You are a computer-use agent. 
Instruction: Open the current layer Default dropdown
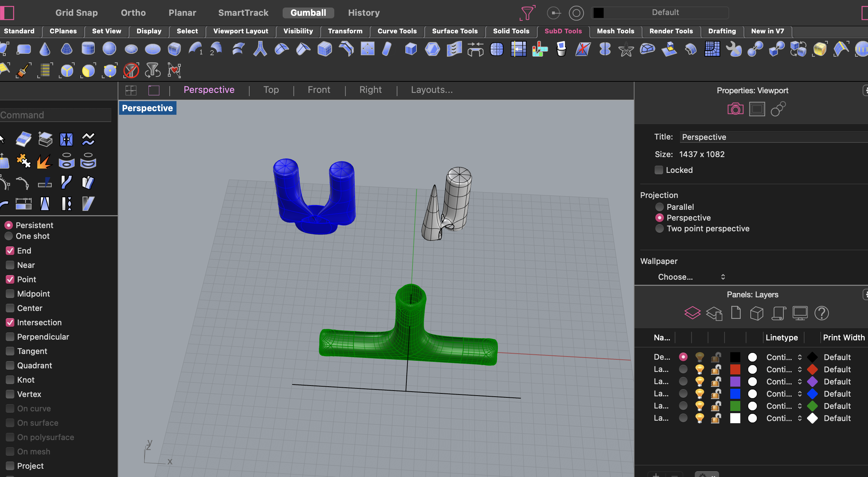(665, 13)
